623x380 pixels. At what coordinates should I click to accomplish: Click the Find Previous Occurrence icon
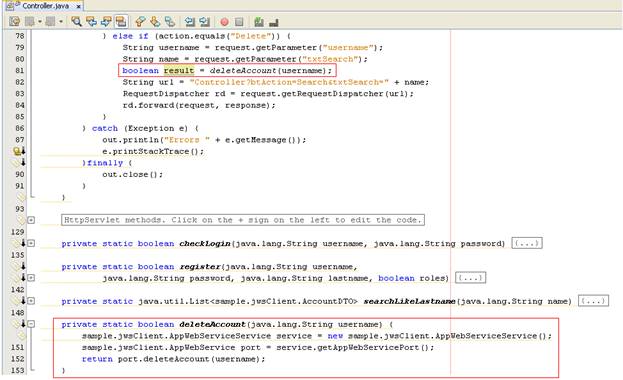pos(91,21)
